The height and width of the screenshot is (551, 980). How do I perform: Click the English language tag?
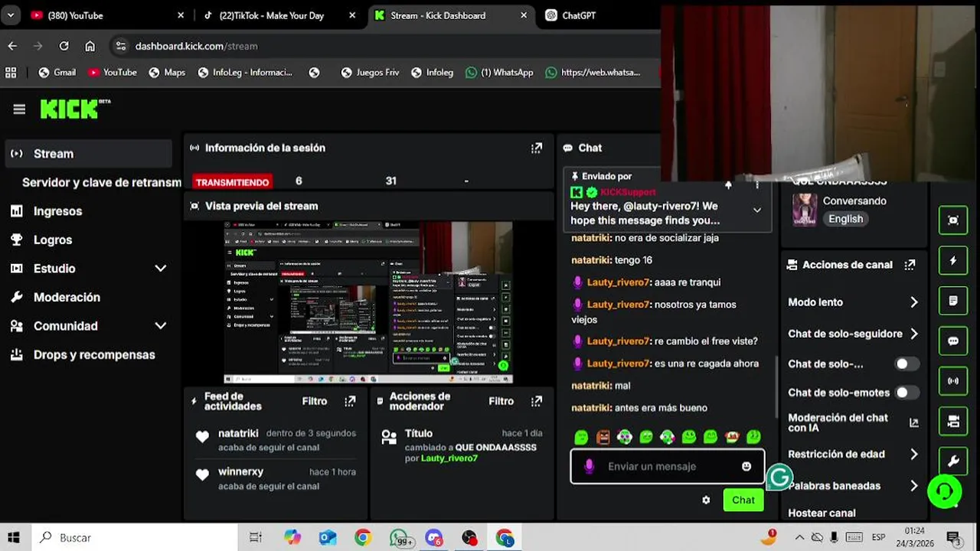pos(845,219)
